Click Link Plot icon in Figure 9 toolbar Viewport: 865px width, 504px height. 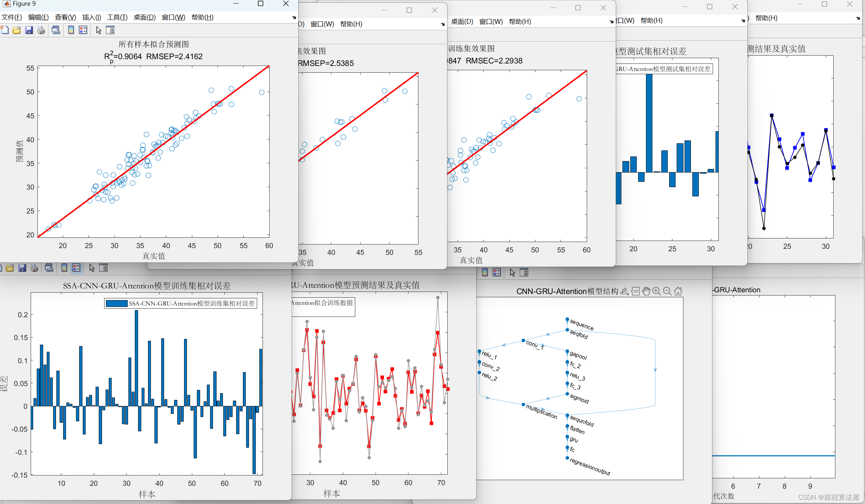pyautogui.click(x=56, y=30)
